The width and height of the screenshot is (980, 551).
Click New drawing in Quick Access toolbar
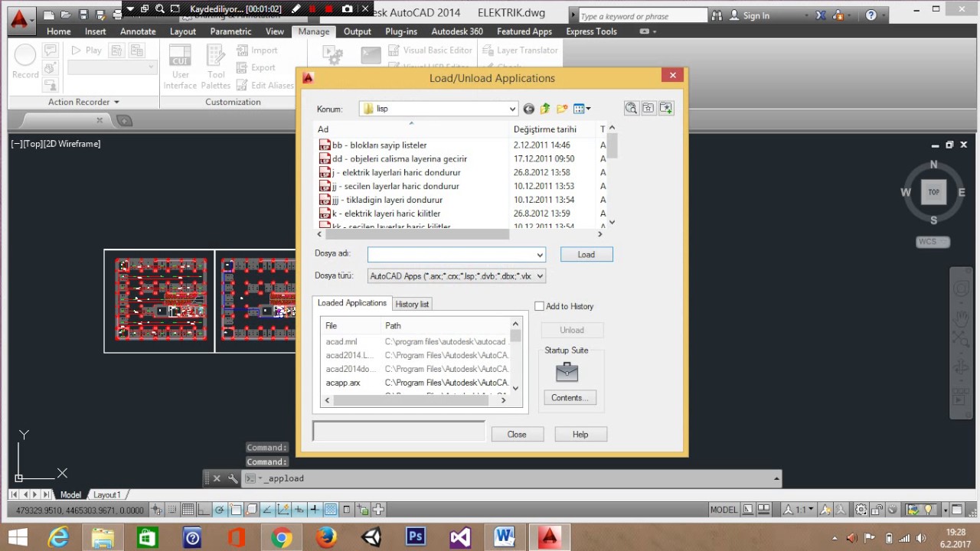[49, 15]
